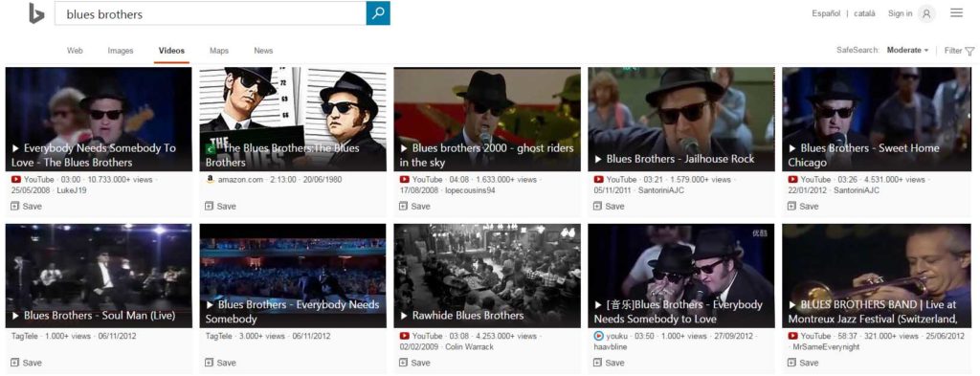Click uploader name Colin Warrack
This screenshot has width=980, height=376.
pyautogui.click(x=469, y=347)
